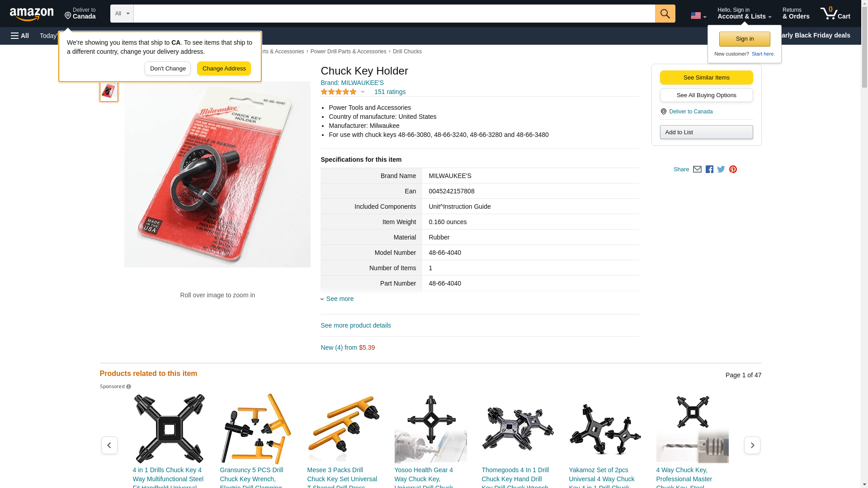The width and height of the screenshot is (868, 488).
Task: Expand the All search category dropdown
Action: point(122,14)
